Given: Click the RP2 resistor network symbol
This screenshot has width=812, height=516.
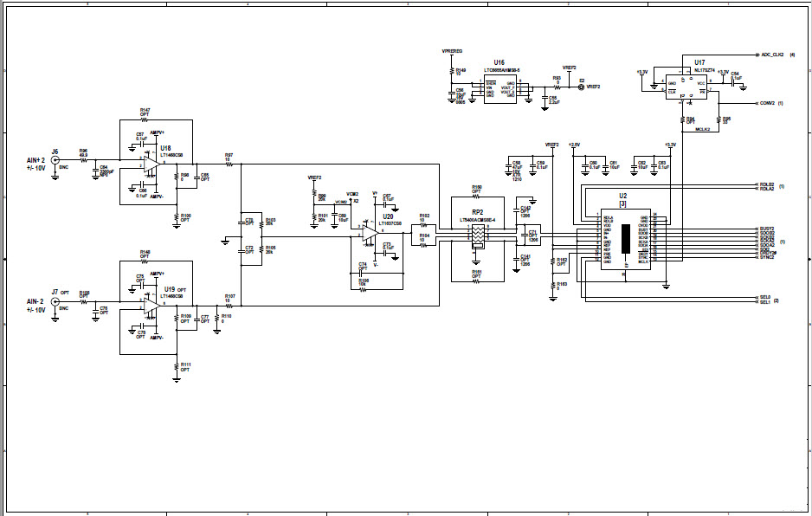Looking at the screenshot, I should tap(476, 235).
